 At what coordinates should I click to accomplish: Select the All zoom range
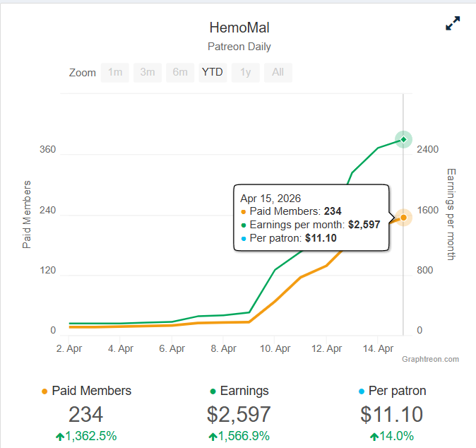[278, 72]
